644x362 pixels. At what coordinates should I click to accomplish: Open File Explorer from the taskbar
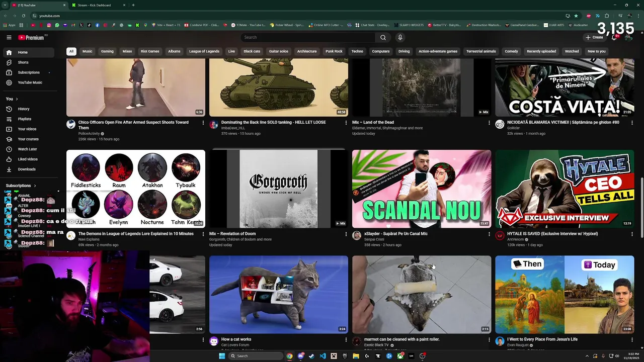pos(356,356)
